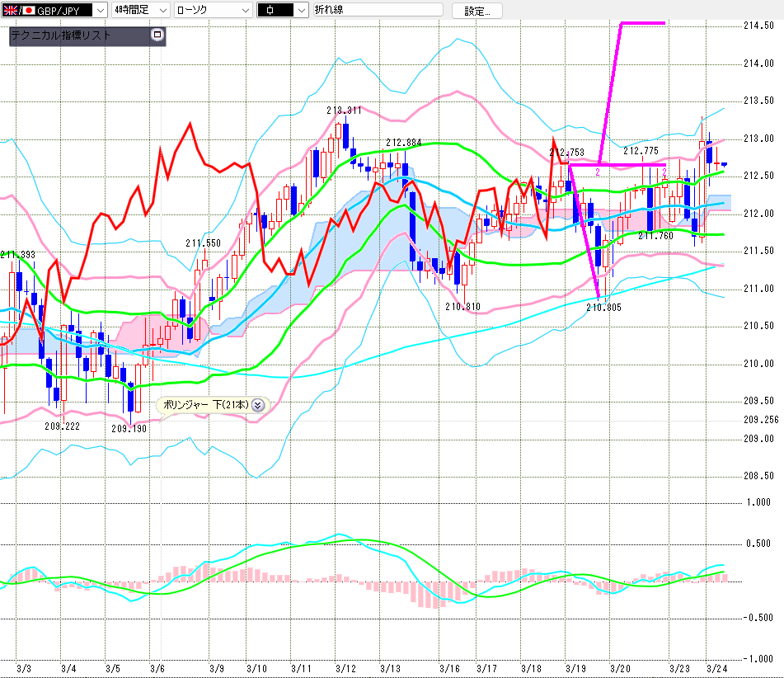
Task: Select the 209.190 low price label
Action: click(x=129, y=429)
